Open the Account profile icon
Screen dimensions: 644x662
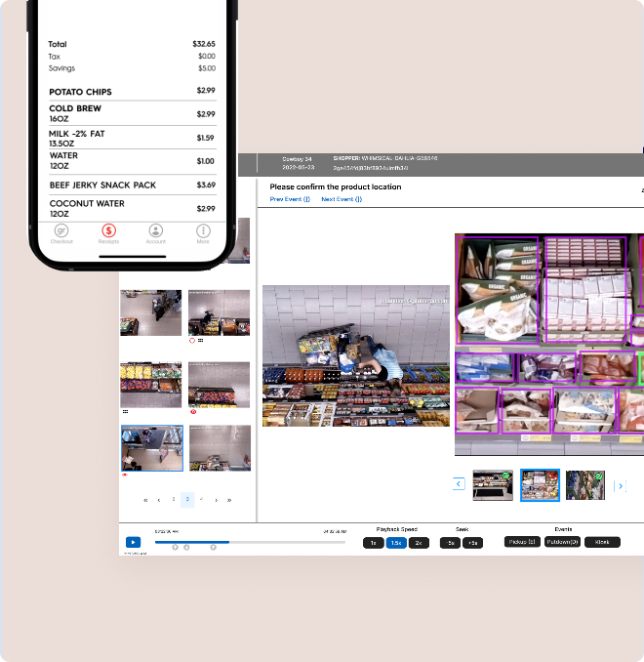(155, 232)
